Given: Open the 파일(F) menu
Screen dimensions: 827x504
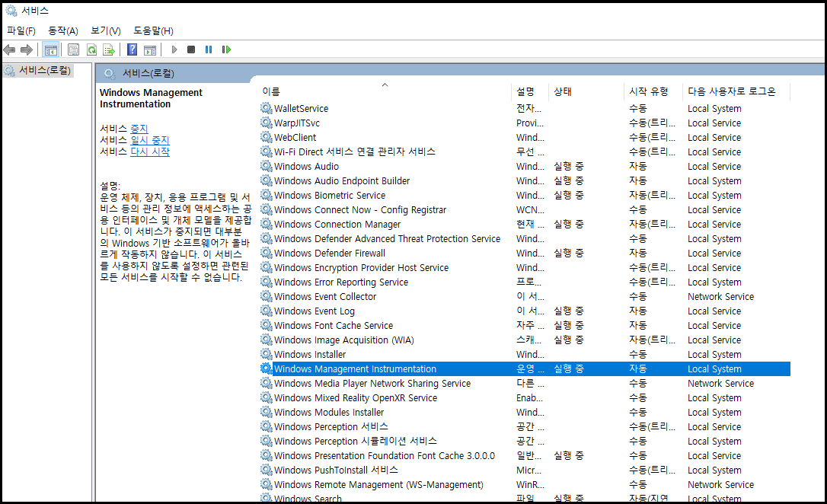Looking at the screenshot, I should (21, 30).
